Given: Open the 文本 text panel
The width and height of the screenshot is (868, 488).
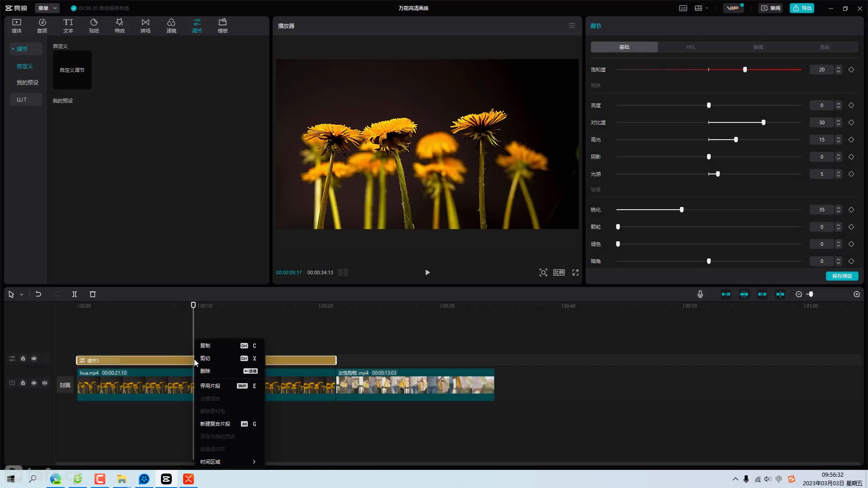Looking at the screenshot, I should coord(68,26).
